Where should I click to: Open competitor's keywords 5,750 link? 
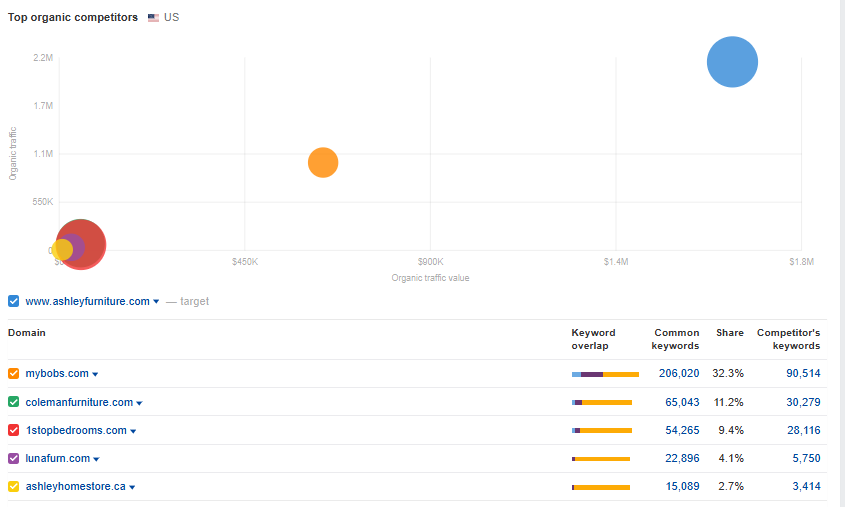pos(806,458)
